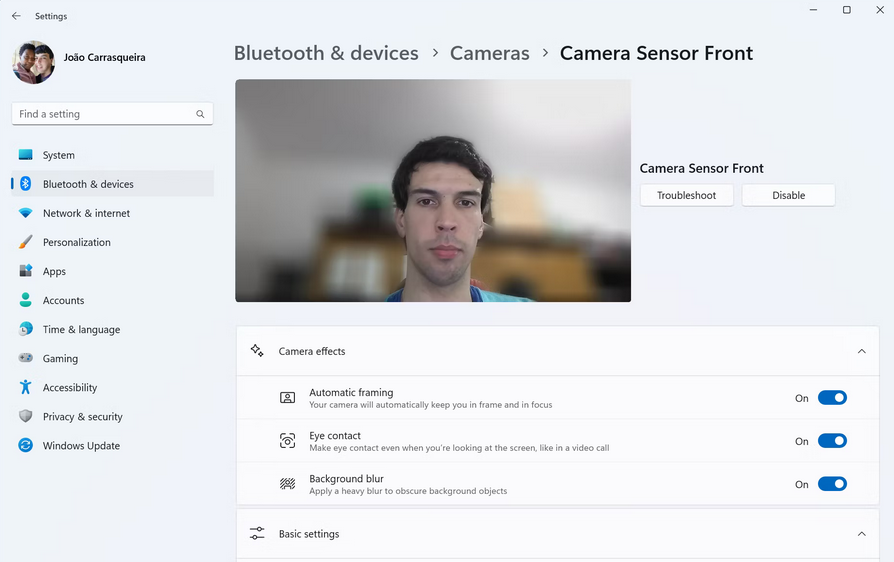Click the Camera effects sparkle icon
This screenshot has width=894, height=562.
pyautogui.click(x=257, y=351)
